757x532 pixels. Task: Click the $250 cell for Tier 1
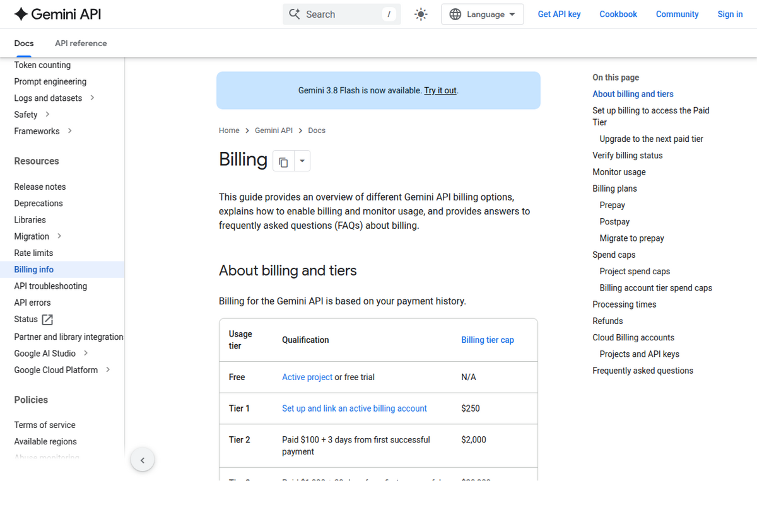(x=471, y=408)
